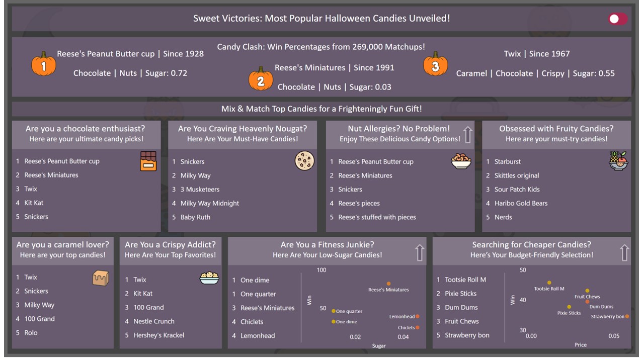This screenshot has width=644, height=362.
Task: Click Pixie Sticks in budget list
Action: tap(460, 294)
